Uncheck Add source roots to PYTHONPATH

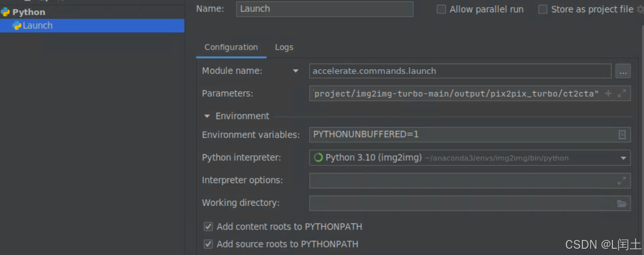click(208, 244)
